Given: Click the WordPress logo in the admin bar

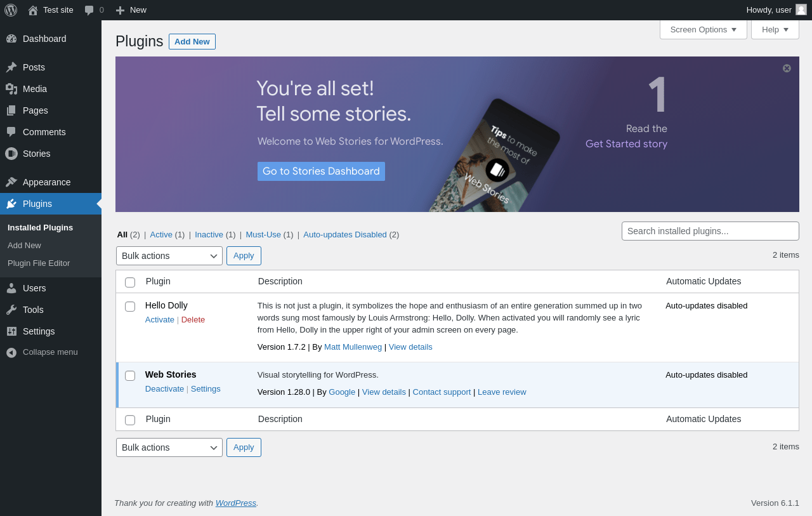Looking at the screenshot, I should click(x=11, y=10).
